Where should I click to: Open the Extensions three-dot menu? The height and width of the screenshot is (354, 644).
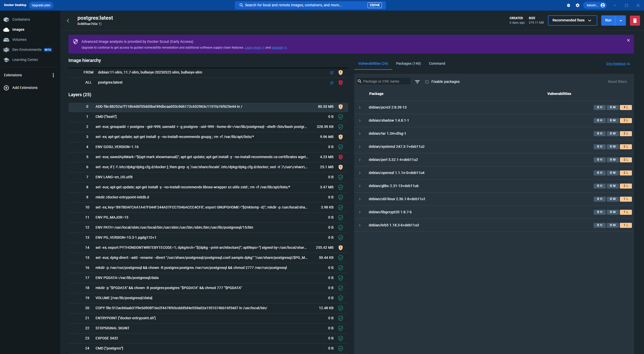tap(53, 75)
